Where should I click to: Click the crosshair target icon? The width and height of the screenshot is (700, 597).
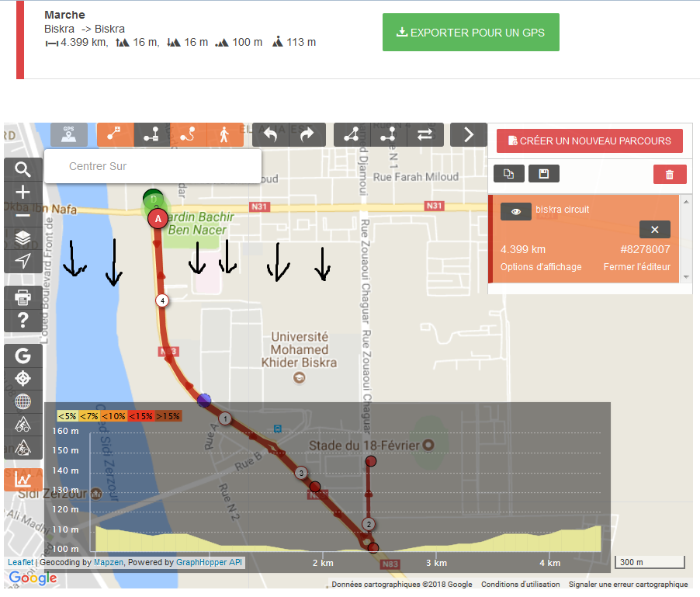pos(23,379)
